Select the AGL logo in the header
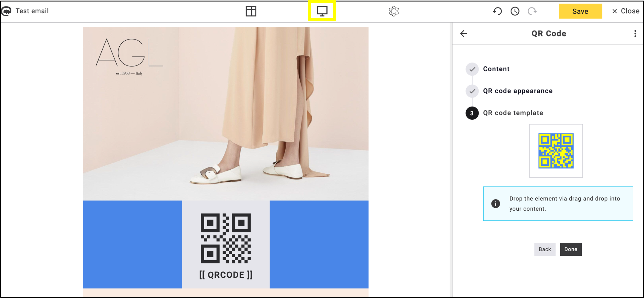 click(129, 56)
